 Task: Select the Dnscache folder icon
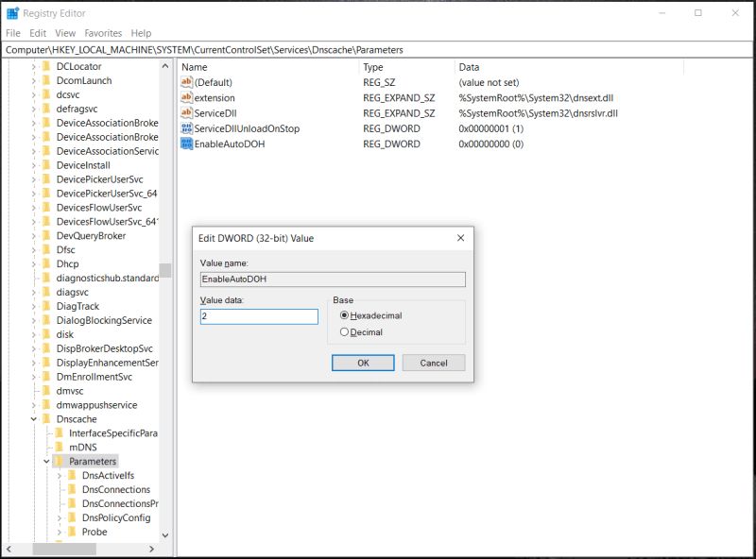47,418
